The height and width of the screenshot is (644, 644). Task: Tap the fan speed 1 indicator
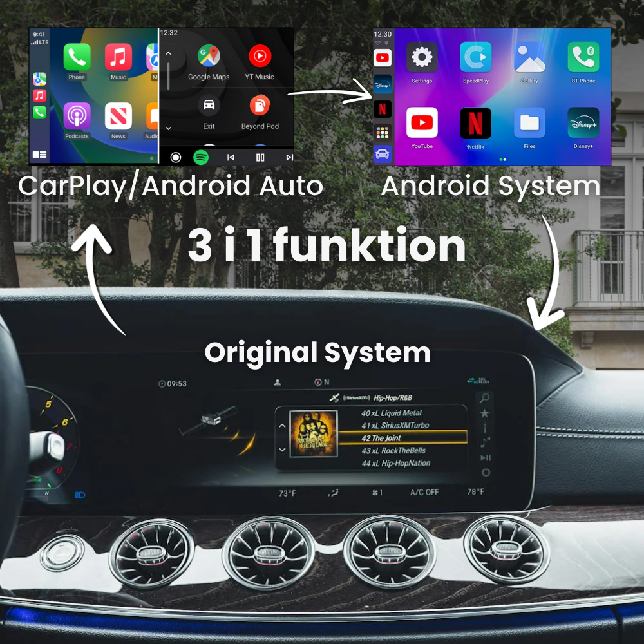coord(377,493)
